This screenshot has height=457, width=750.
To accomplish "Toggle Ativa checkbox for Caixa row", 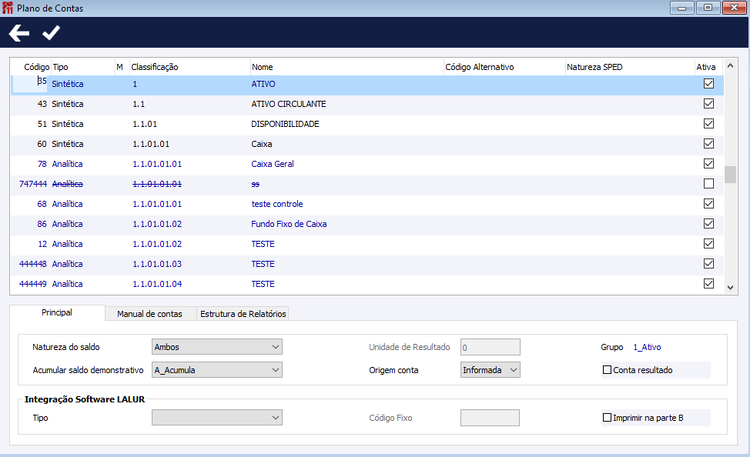I will click(x=709, y=144).
